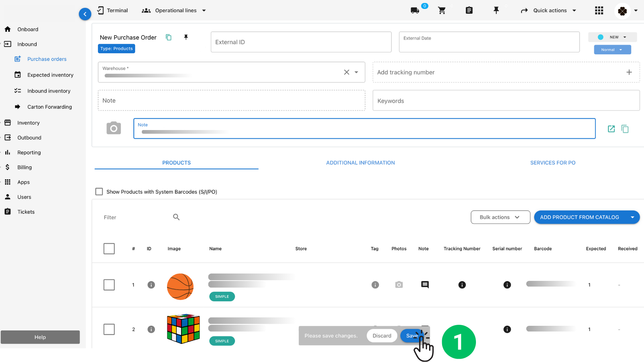
Task: Open the NEW status dropdown
Action: (x=612, y=37)
